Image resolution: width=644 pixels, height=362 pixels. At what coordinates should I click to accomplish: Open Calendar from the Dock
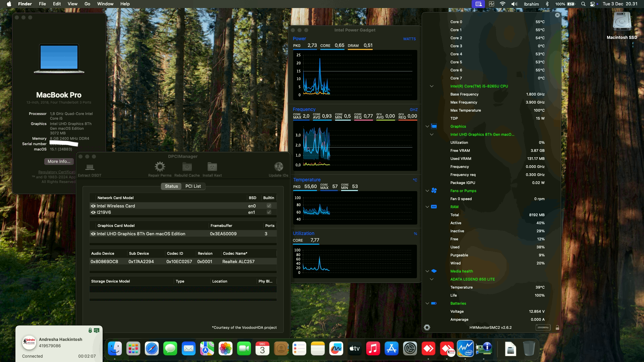(262, 349)
